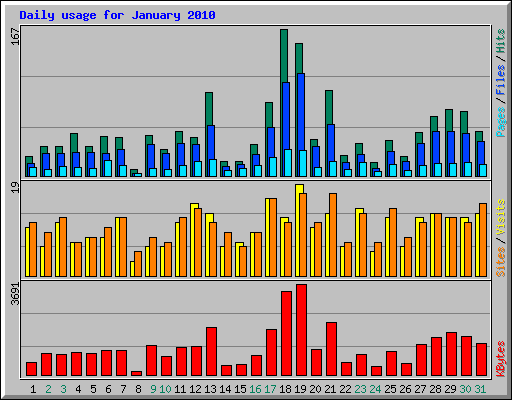The height and width of the screenshot is (400, 512).
Task: Click day label '7' on the x-axis
Action: tap(123, 389)
